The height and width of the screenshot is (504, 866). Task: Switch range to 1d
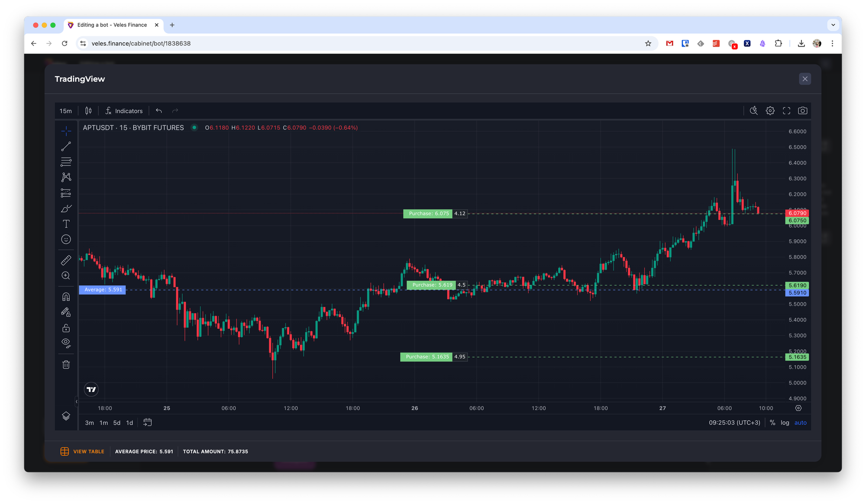(x=129, y=423)
